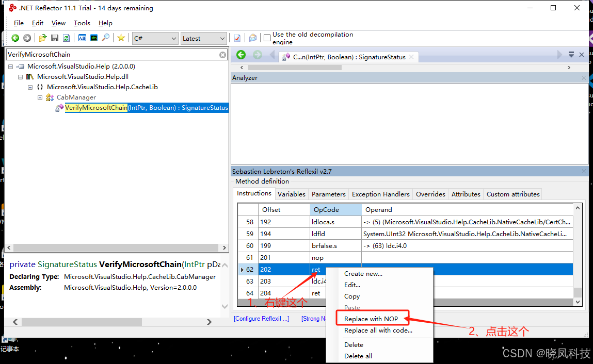Choose Delete all in context menu
The width and height of the screenshot is (593, 364).
tap(358, 356)
